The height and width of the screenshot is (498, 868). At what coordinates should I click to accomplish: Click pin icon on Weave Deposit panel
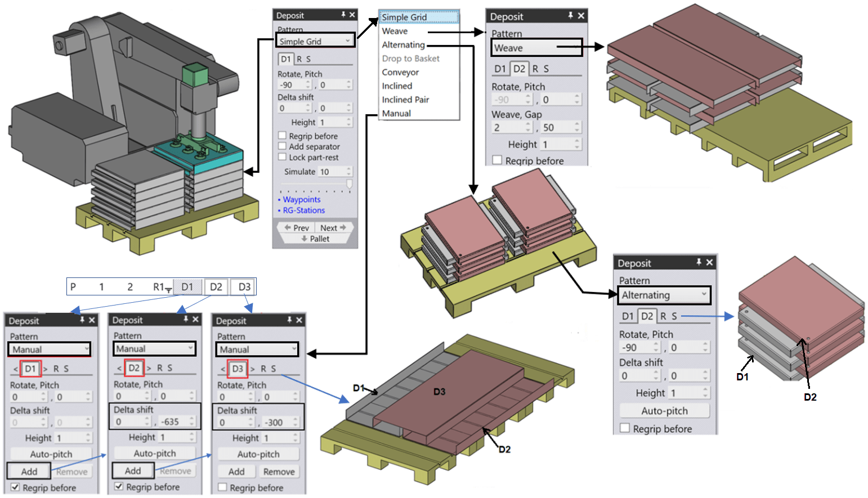pyautogui.click(x=570, y=16)
